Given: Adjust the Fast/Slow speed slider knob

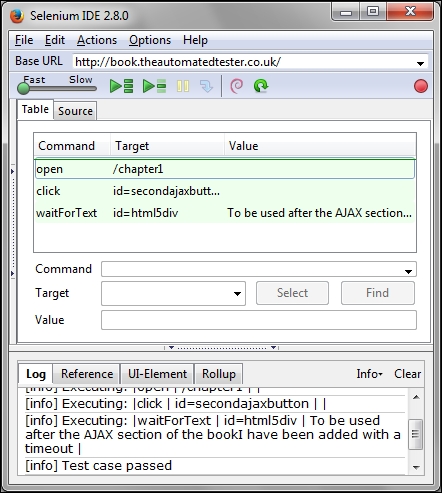Looking at the screenshot, I should pyautogui.click(x=23, y=88).
